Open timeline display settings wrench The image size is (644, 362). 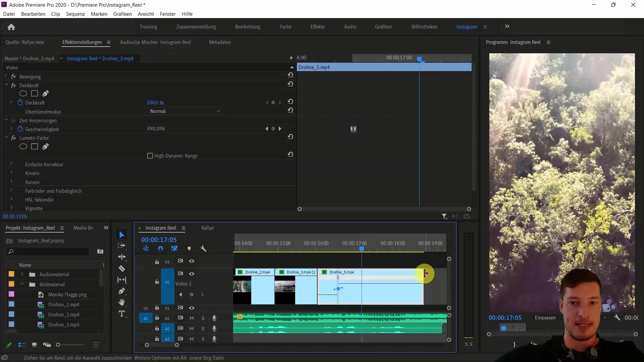point(203,249)
